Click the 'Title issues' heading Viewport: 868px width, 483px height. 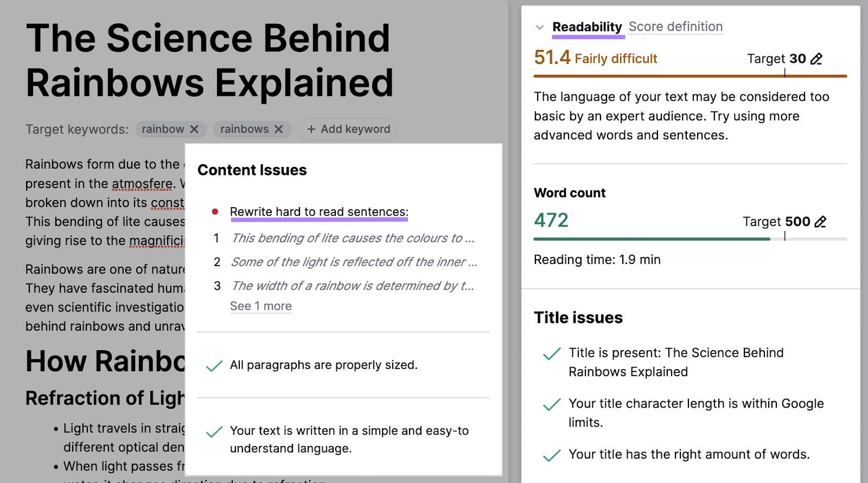(x=578, y=318)
